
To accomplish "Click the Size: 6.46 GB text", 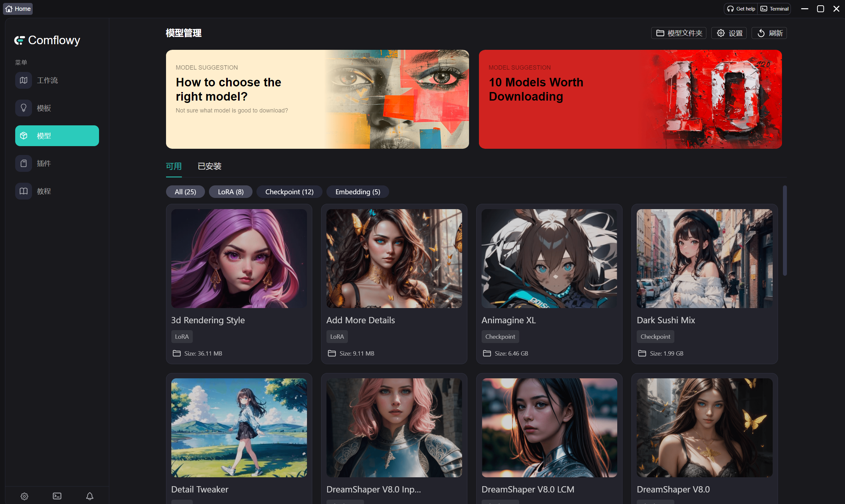I will (x=511, y=353).
